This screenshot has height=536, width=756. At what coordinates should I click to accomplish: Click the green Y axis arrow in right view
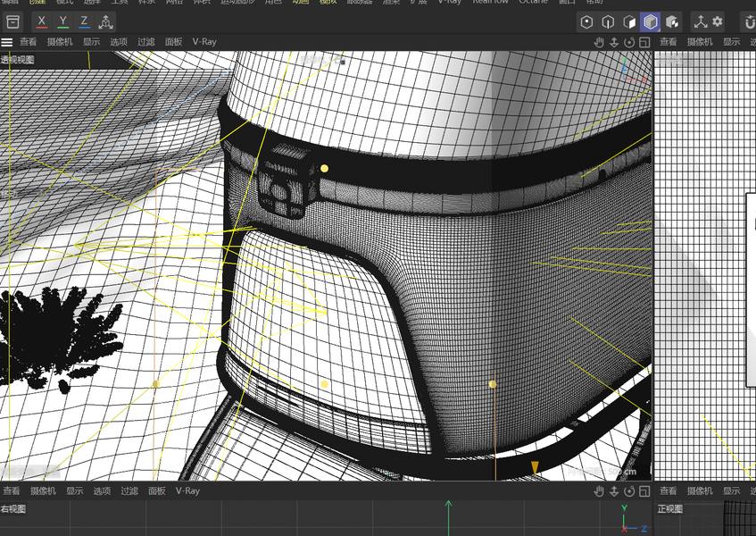[x=448, y=516]
